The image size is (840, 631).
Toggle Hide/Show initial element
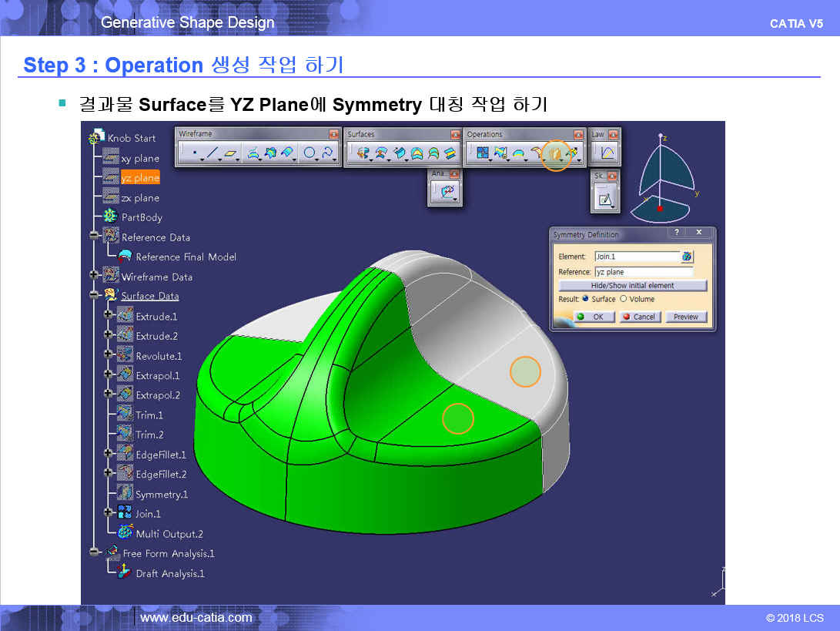pos(631,285)
